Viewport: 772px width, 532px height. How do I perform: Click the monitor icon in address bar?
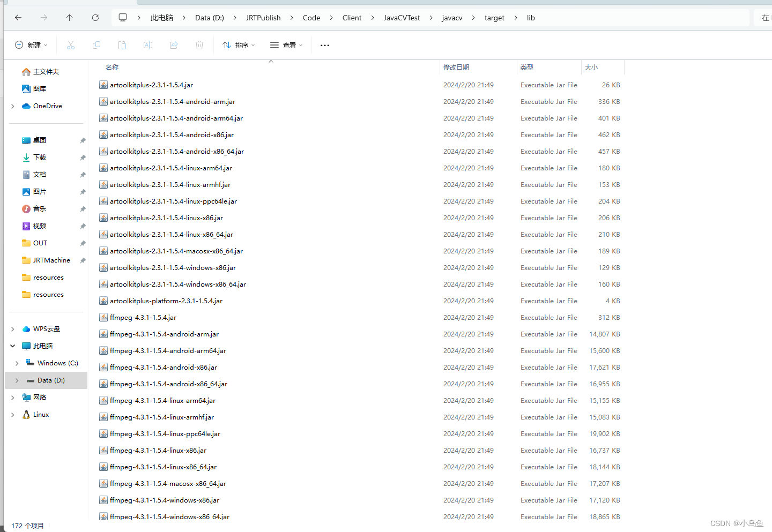[123, 18]
